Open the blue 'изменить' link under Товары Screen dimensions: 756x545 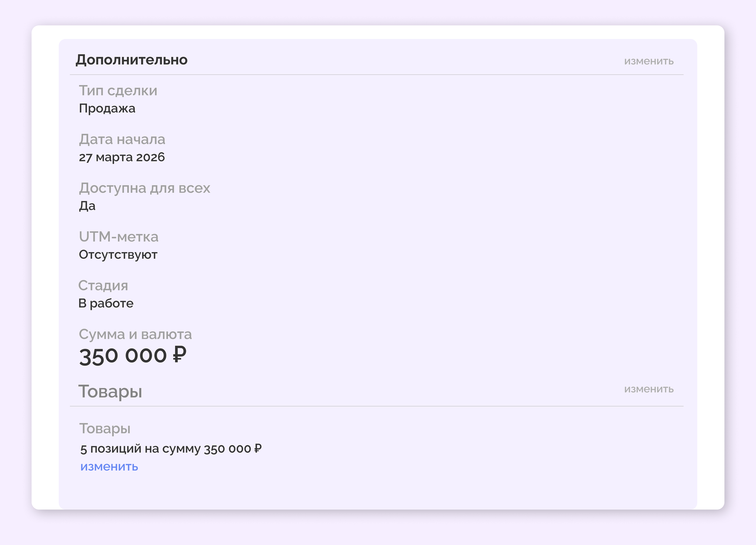coord(109,467)
